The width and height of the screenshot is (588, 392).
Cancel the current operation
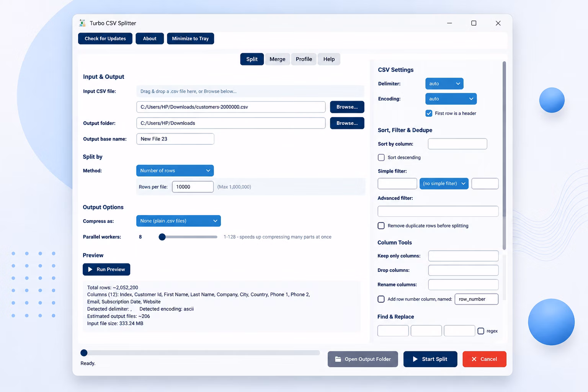[x=485, y=359]
